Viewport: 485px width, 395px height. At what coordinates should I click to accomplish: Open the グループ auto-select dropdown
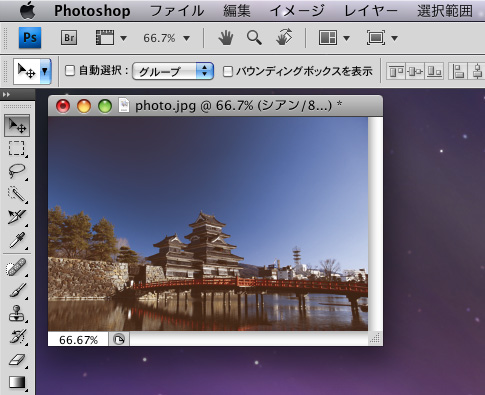pos(173,71)
